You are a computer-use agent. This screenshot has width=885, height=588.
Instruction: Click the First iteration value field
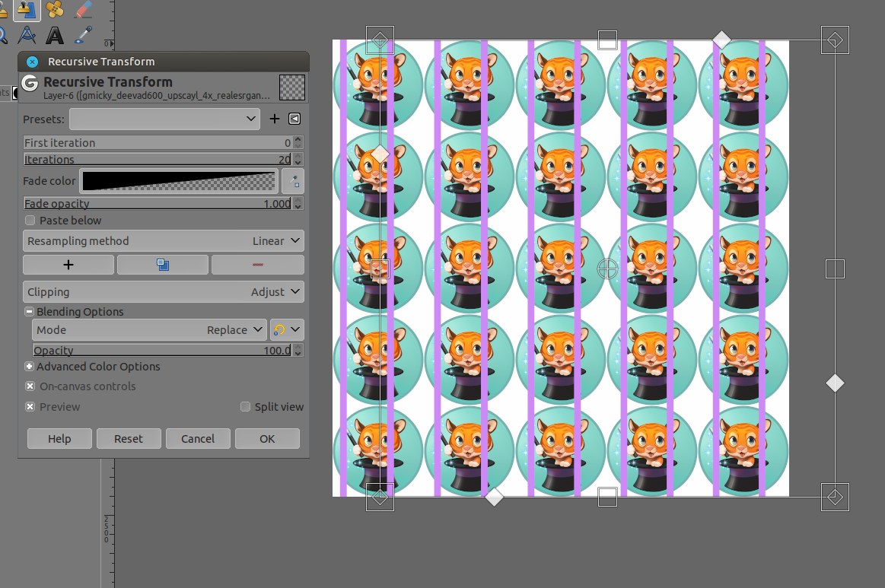coord(158,142)
